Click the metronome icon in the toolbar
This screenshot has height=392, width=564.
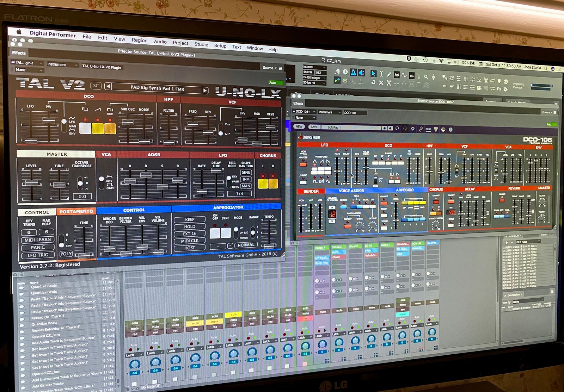click(353, 72)
